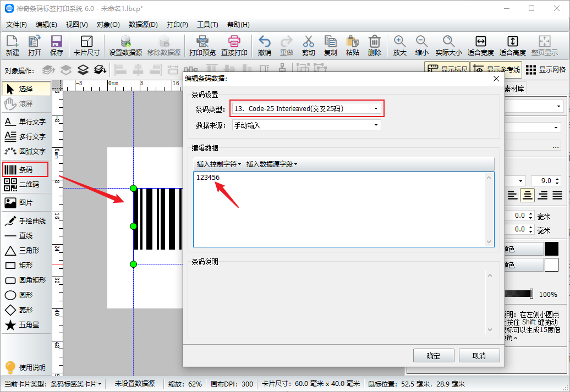Click 实际大小 actual size icon
This screenshot has height=392, width=570.
point(448,46)
